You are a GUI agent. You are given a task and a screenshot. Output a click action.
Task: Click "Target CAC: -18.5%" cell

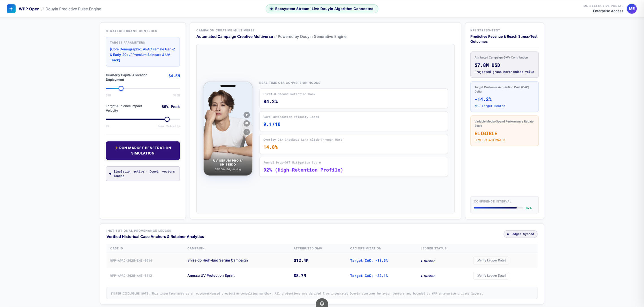(369, 261)
